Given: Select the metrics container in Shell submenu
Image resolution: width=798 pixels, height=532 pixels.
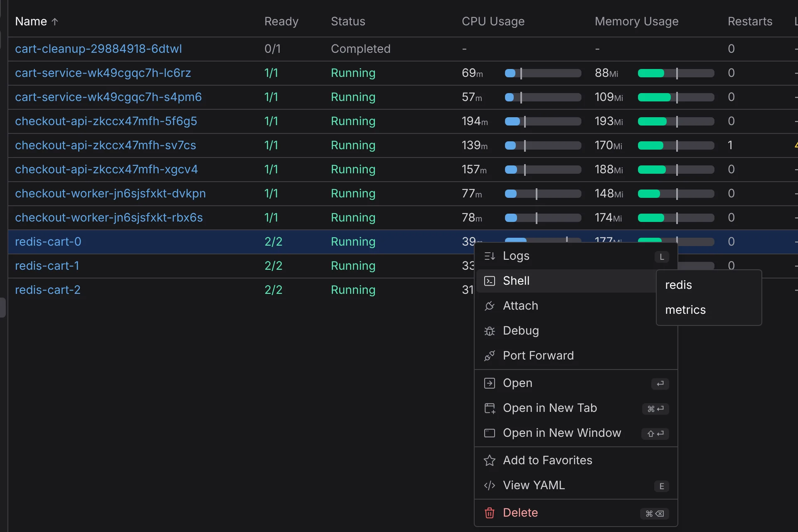Looking at the screenshot, I should click(x=709, y=310).
